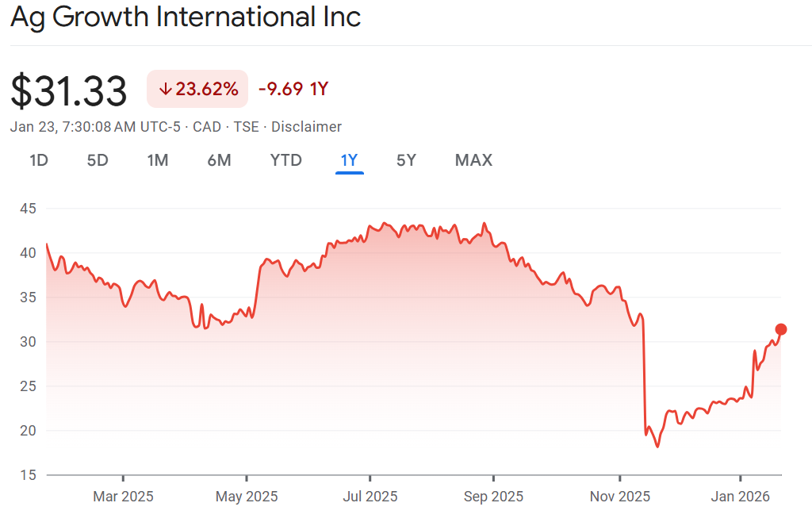Click the Jul 2025 axis label
This screenshot has height=522, width=812.
(x=370, y=497)
